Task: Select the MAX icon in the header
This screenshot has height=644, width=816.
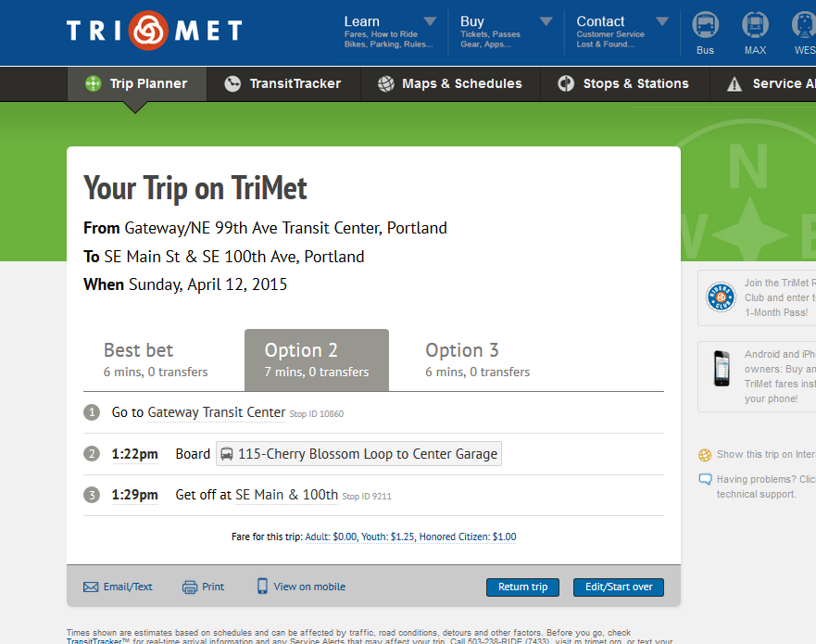Action: pyautogui.click(x=754, y=24)
